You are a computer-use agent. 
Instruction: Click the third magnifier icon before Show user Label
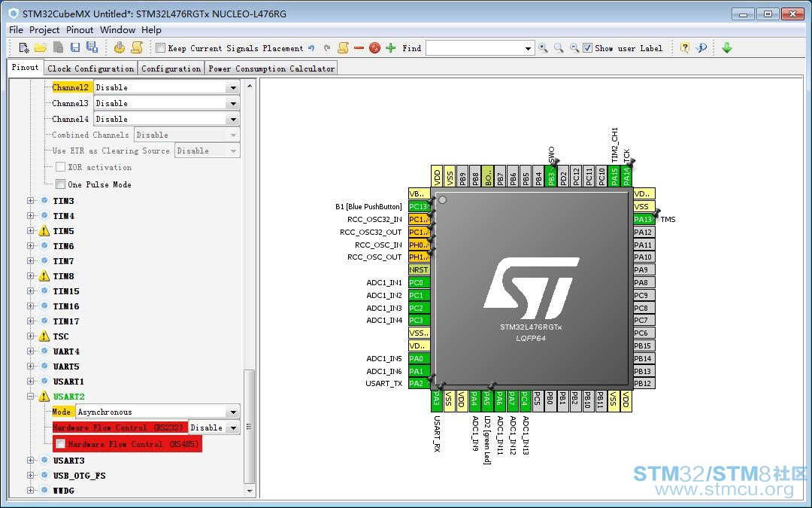point(574,48)
